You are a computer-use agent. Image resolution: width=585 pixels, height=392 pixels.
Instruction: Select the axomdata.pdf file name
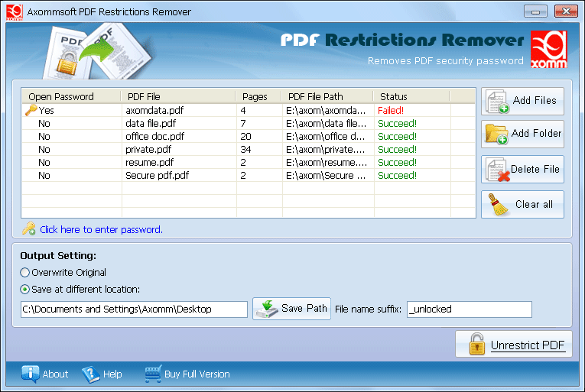click(x=154, y=110)
